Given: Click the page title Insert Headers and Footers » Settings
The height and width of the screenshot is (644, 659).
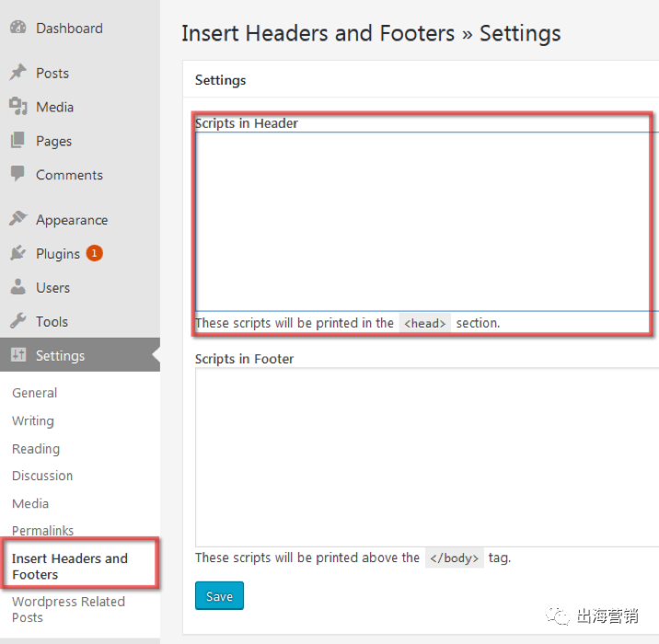Looking at the screenshot, I should (371, 33).
